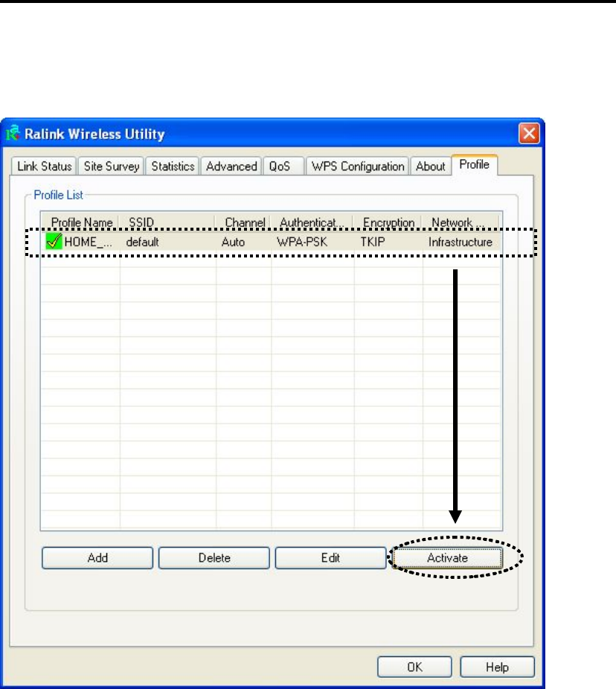The height and width of the screenshot is (689, 616).
Task: Open the QoS tab
Action: click(283, 166)
